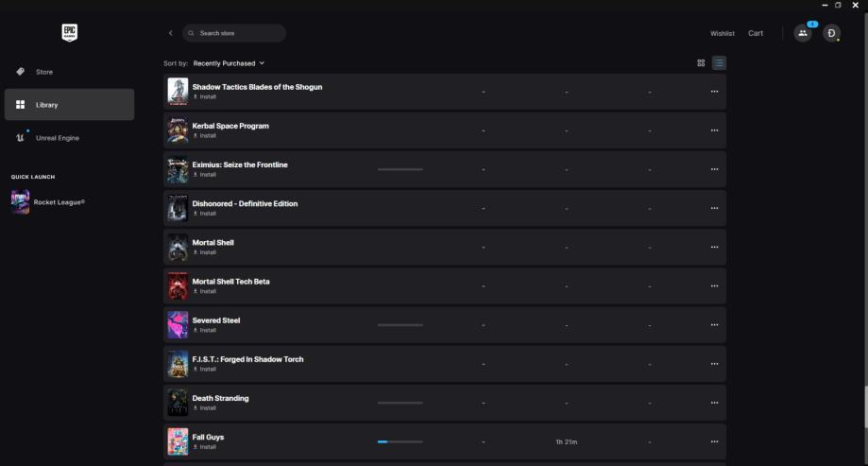Viewport: 868px width, 466px height.
Task: Switch library to list view
Action: [719, 63]
